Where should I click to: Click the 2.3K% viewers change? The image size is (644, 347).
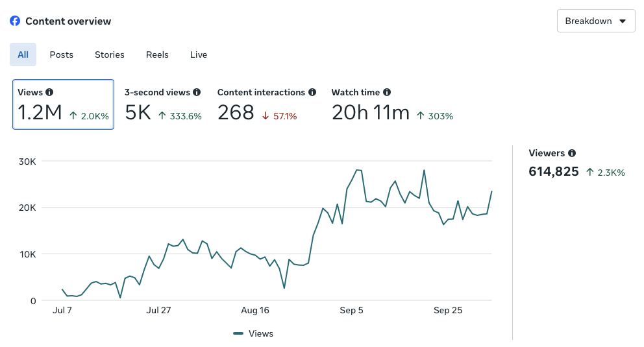point(611,173)
